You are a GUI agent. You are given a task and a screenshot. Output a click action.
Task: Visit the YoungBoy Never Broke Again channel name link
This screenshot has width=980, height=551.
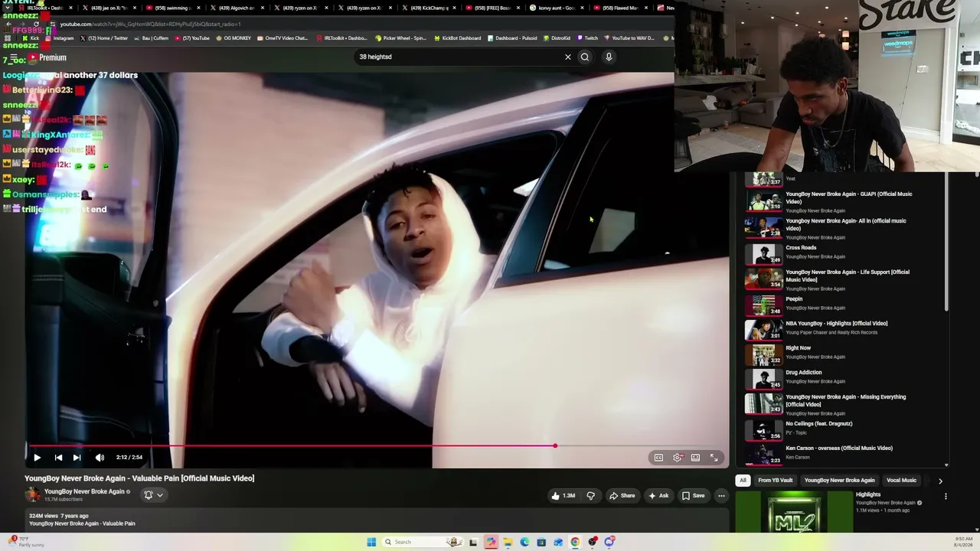84,491
